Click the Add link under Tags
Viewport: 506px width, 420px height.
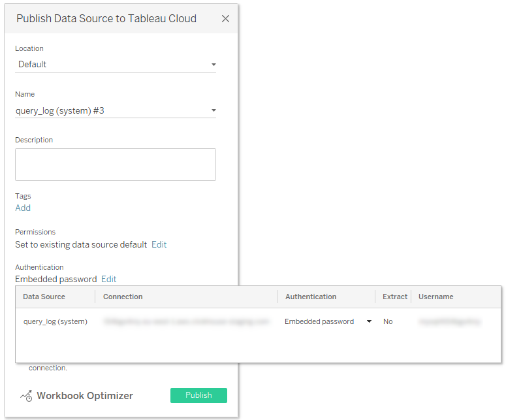23,208
